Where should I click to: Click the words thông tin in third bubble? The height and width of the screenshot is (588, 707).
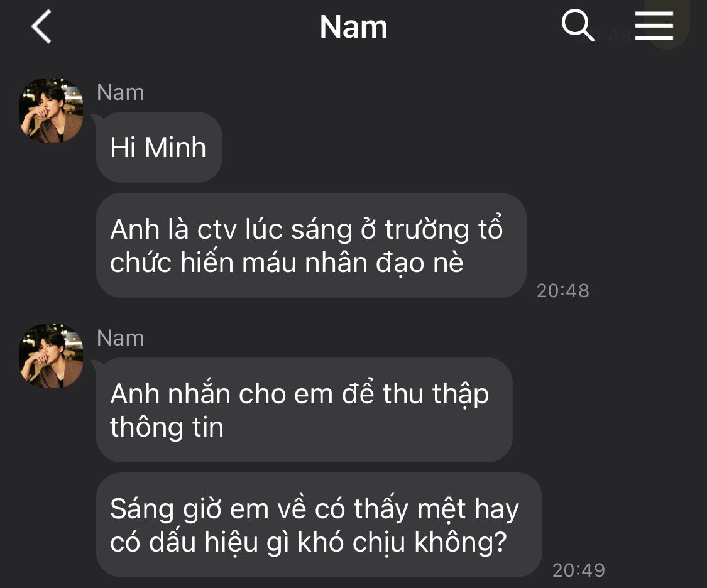tap(167, 427)
